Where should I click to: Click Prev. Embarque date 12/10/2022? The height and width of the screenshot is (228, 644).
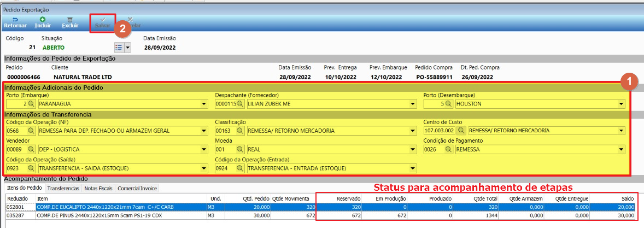click(x=387, y=77)
